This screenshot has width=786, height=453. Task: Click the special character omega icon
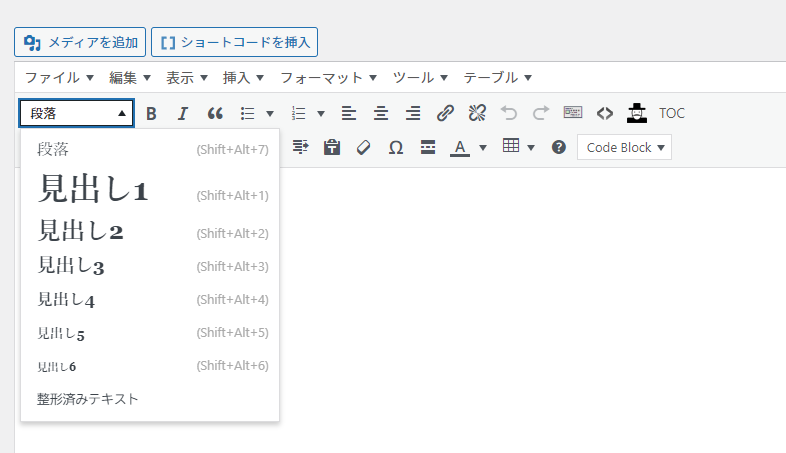point(396,147)
